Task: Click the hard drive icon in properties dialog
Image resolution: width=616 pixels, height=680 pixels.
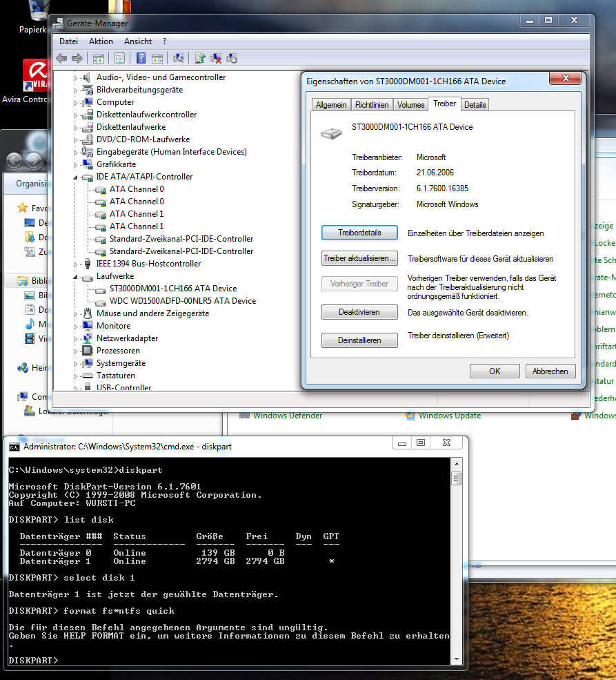Action: pyautogui.click(x=331, y=133)
